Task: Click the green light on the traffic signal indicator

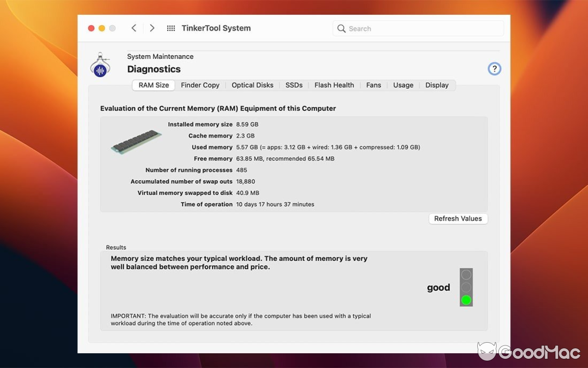Action: [466, 299]
